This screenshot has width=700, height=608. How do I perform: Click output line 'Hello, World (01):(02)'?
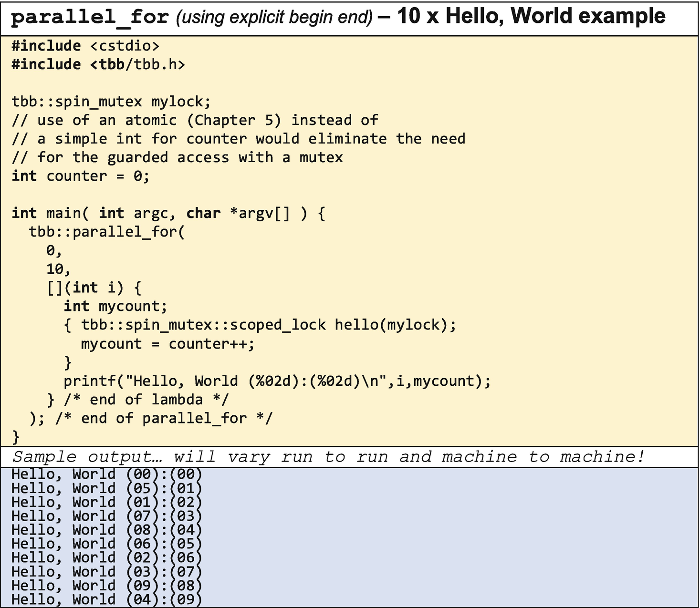click(x=107, y=502)
